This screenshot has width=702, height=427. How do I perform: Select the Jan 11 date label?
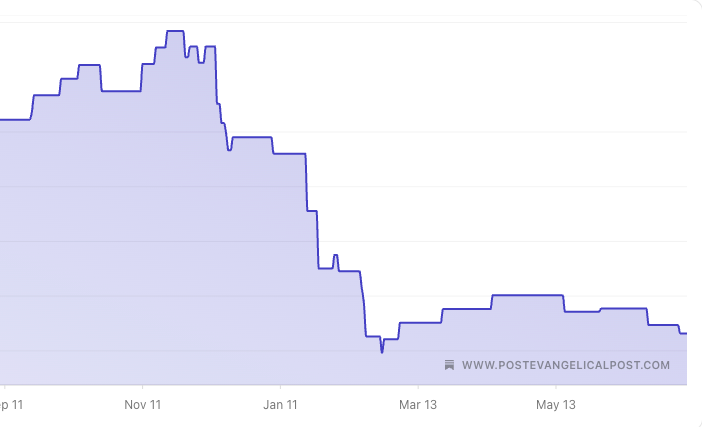click(280, 405)
